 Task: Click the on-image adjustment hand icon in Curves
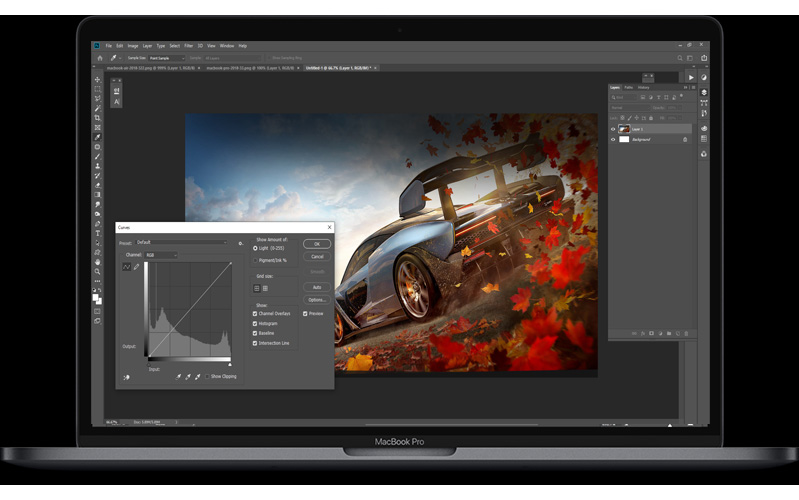pos(126,377)
